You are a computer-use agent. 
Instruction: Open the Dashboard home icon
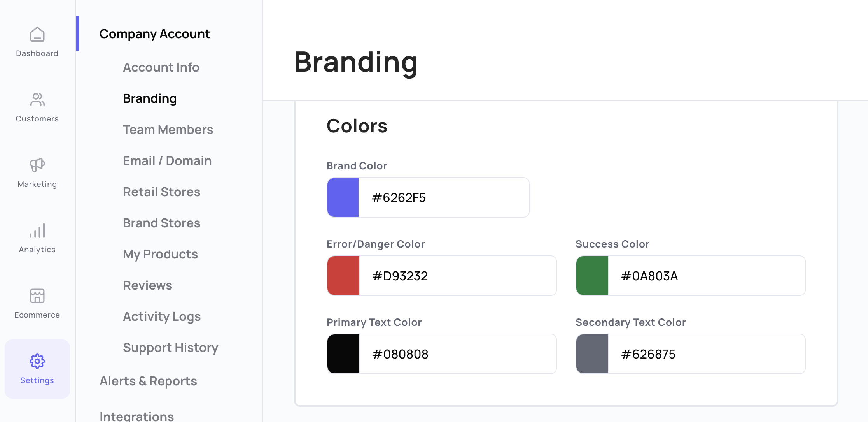coord(37,35)
